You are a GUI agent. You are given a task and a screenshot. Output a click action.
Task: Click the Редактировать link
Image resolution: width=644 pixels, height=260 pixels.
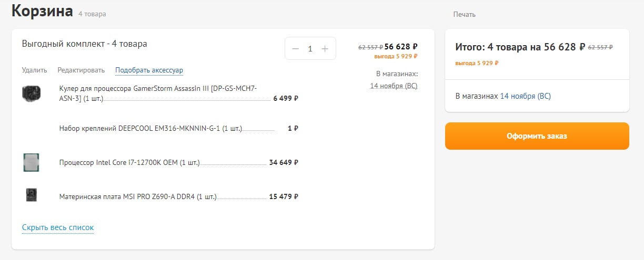(81, 70)
